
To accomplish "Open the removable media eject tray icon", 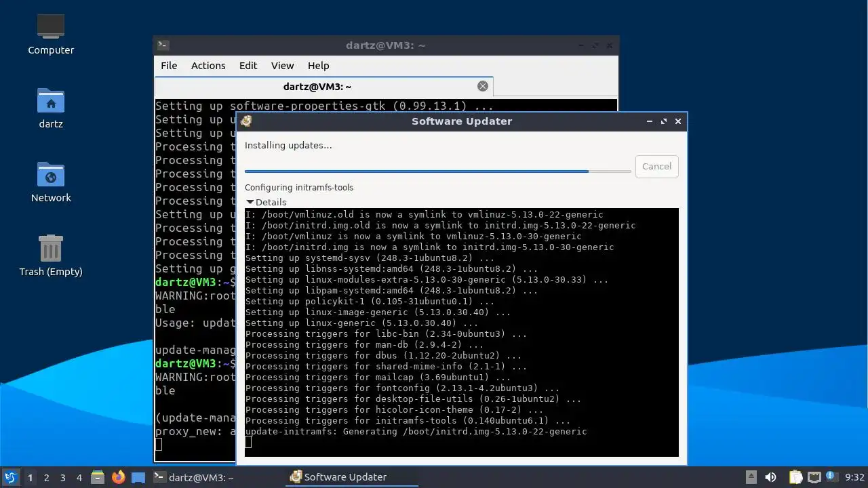I will [x=751, y=477].
